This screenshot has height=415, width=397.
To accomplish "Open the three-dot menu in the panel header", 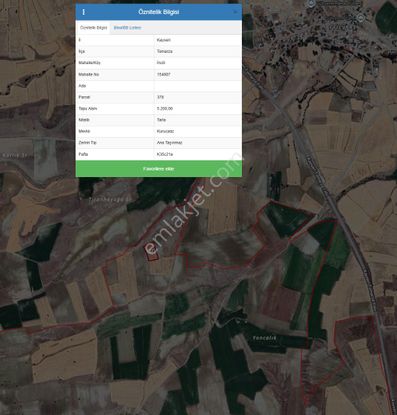I will tap(83, 12).
